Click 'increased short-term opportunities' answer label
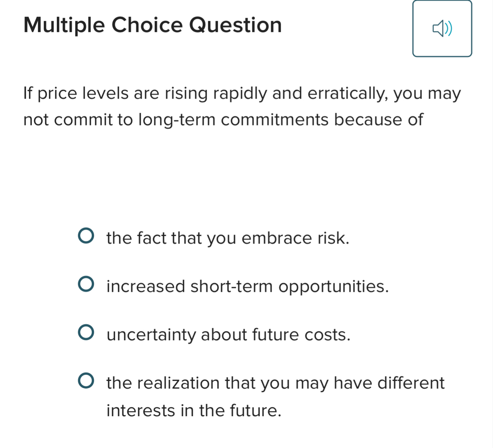The height and width of the screenshot is (448, 493). [x=247, y=286]
